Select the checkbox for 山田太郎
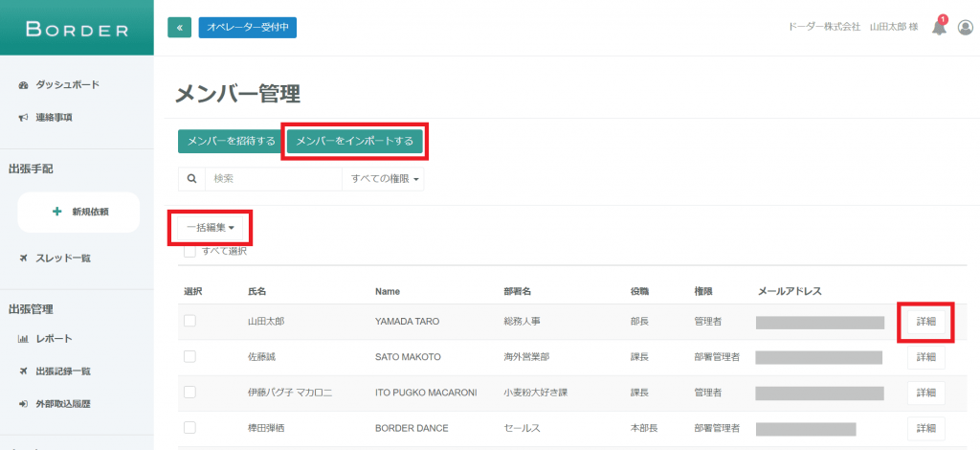Screen dimensions: 980x450 189,322
